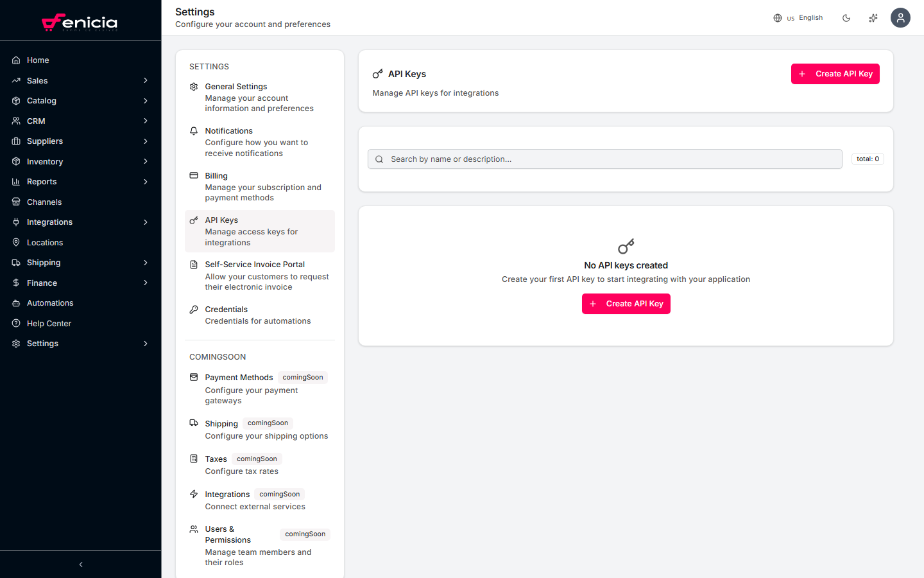Click the Channels icon in the sidebar

click(15, 202)
